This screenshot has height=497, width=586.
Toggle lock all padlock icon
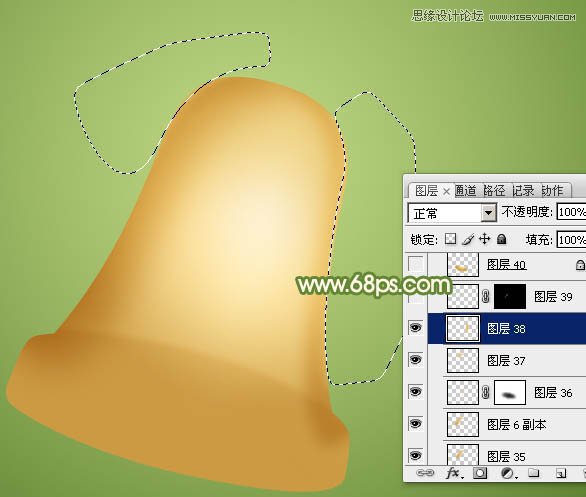pyautogui.click(x=502, y=239)
